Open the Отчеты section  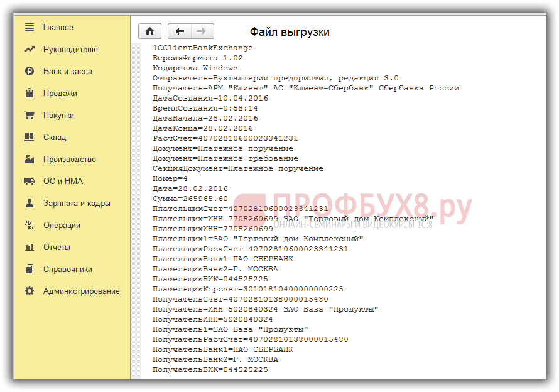pos(57,247)
